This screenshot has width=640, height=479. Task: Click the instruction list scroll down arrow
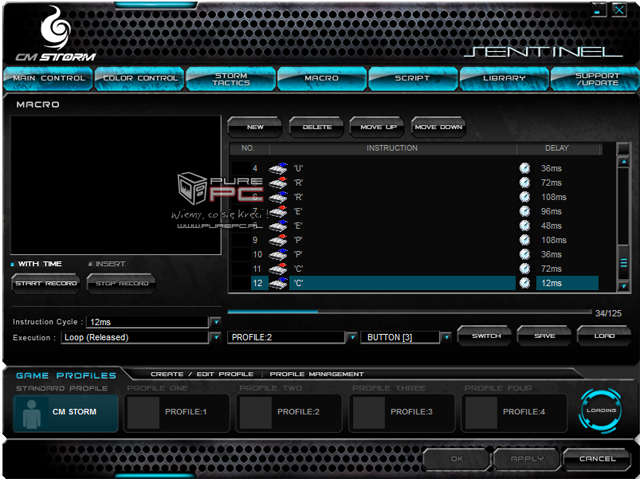coord(624,286)
